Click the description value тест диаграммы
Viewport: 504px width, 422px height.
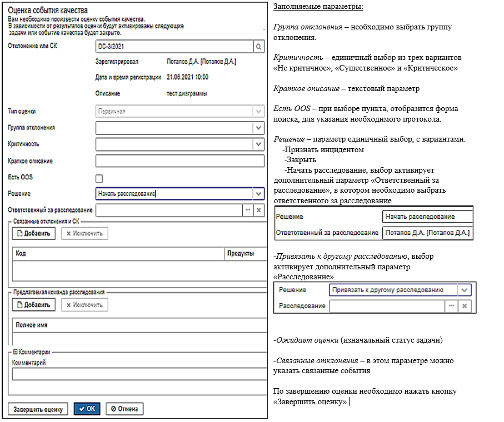(x=187, y=93)
